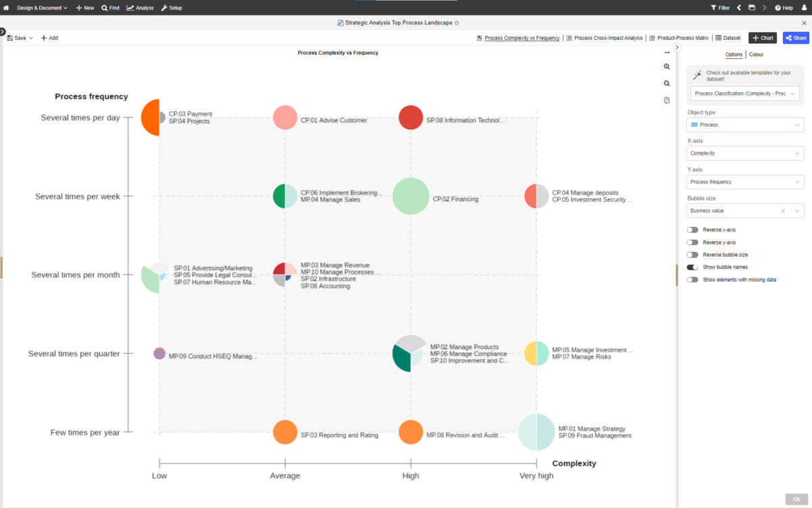Click the window layout icon in top bar
Viewport: 812px width, 508px height.
[752, 7]
